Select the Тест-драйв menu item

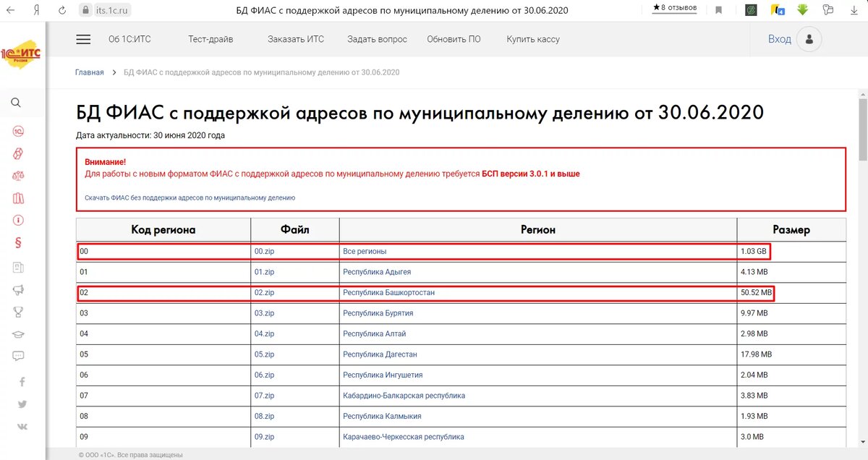coord(210,39)
